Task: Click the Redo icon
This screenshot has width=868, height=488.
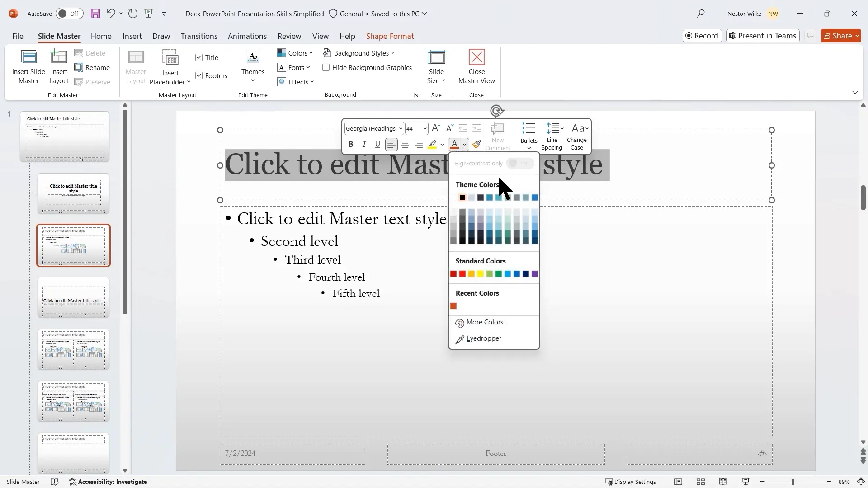Action: point(132,14)
